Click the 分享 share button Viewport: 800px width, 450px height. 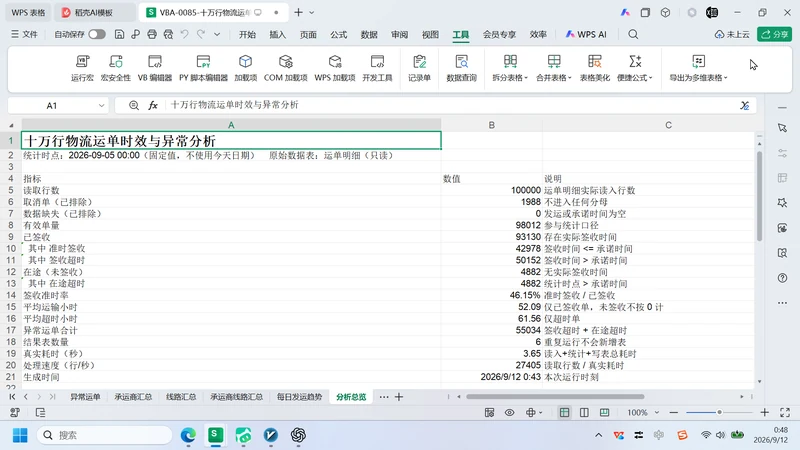tap(774, 34)
